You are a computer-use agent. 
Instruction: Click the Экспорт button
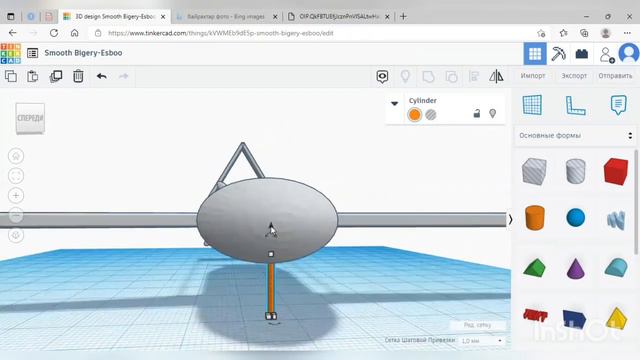click(574, 76)
